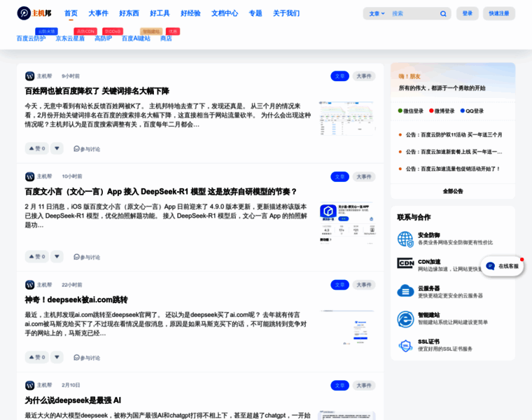
Task: Open thumbnail of 百度文小言 article
Action: (x=347, y=223)
